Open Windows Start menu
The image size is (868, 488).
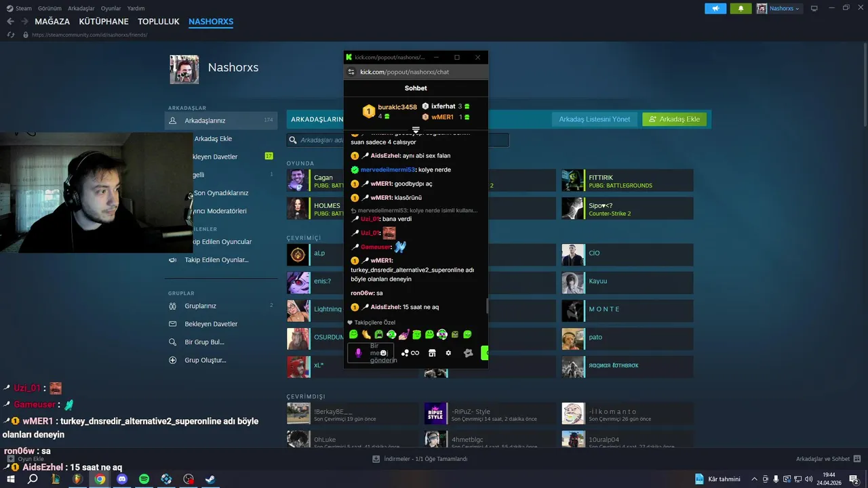10,479
